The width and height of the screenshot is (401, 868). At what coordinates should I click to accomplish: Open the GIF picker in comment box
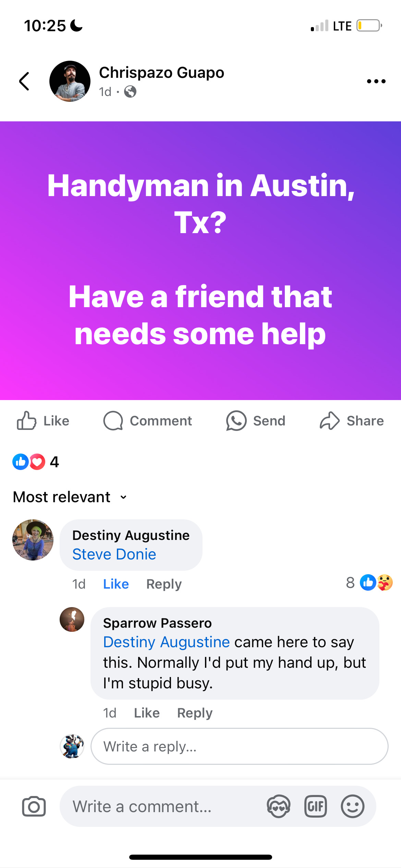(315, 806)
